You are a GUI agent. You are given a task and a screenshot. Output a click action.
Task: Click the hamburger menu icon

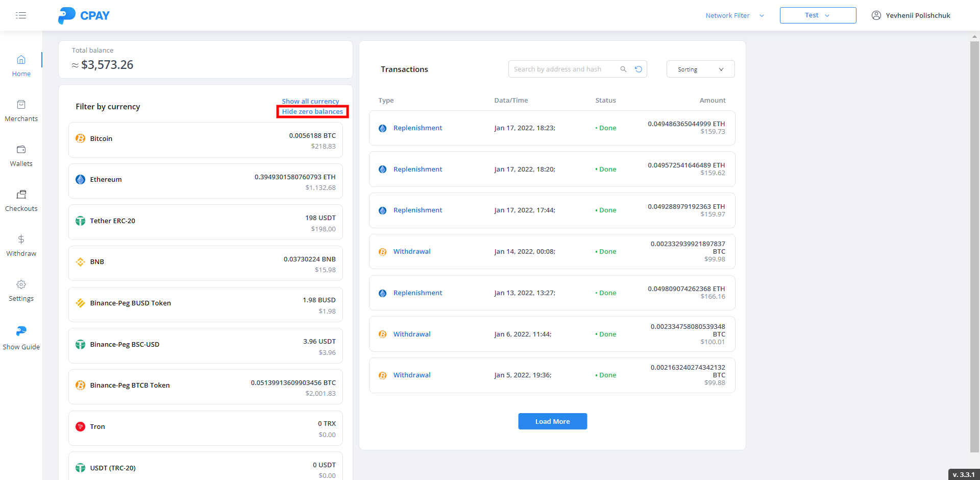[x=21, y=15]
